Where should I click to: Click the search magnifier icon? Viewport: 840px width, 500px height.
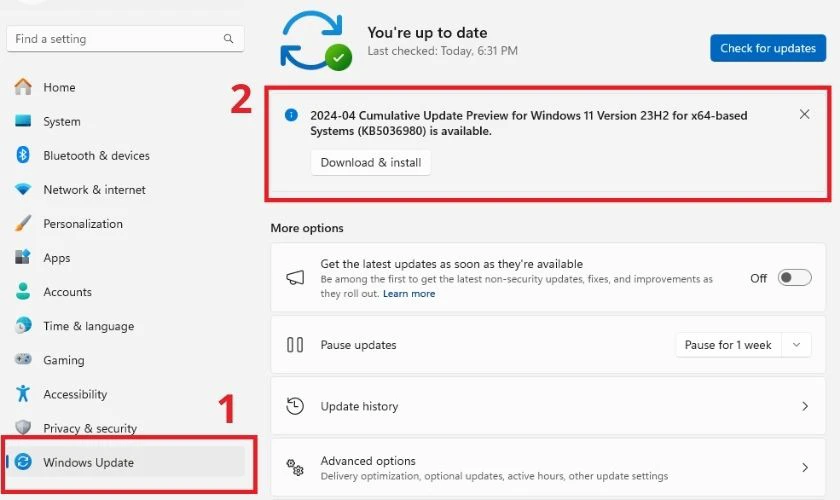click(x=228, y=39)
